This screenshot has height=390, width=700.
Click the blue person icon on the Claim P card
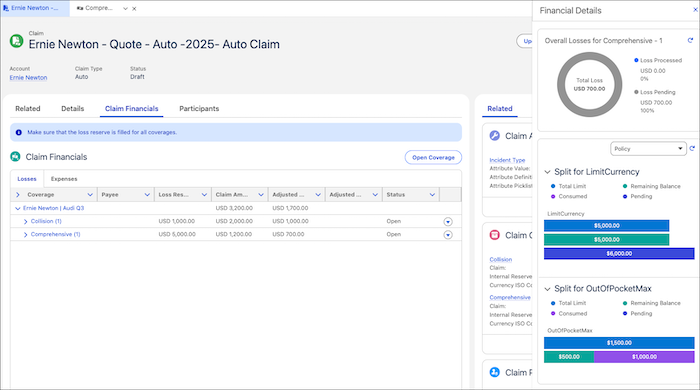coord(495,372)
